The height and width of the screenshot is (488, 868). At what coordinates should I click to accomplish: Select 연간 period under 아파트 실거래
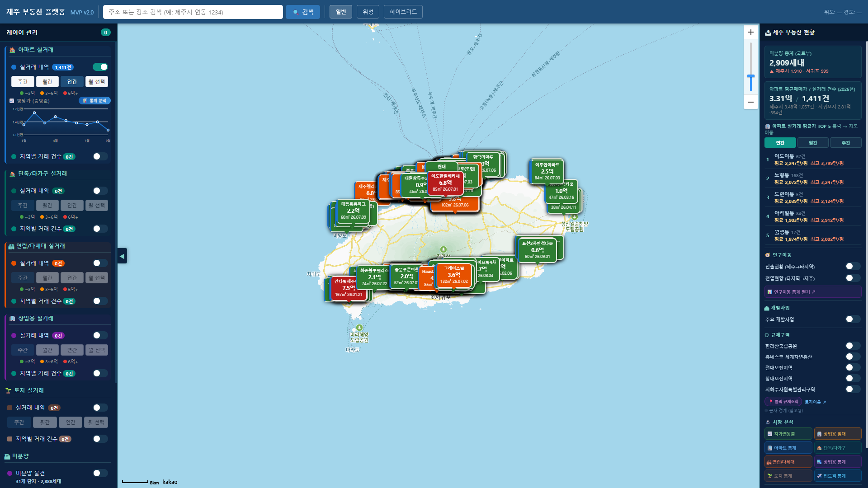click(72, 82)
